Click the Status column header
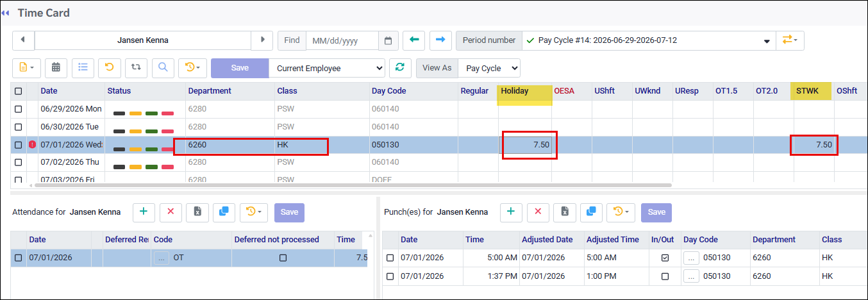The width and height of the screenshot is (868, 300). (145, 91)
